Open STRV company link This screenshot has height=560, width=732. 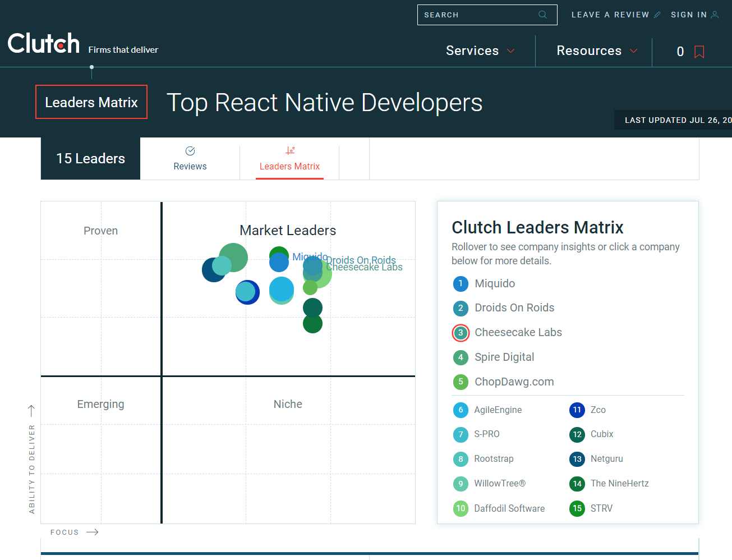click(601, 508)
